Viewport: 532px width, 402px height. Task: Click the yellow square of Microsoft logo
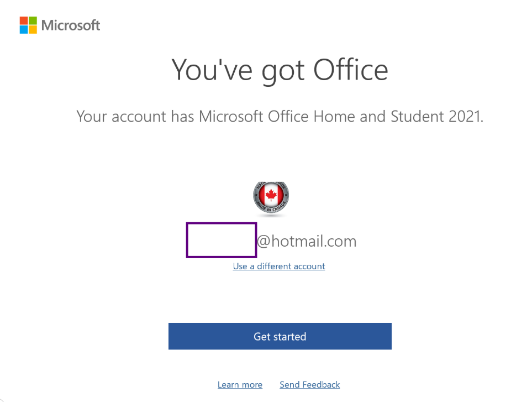tap(33, 30)
